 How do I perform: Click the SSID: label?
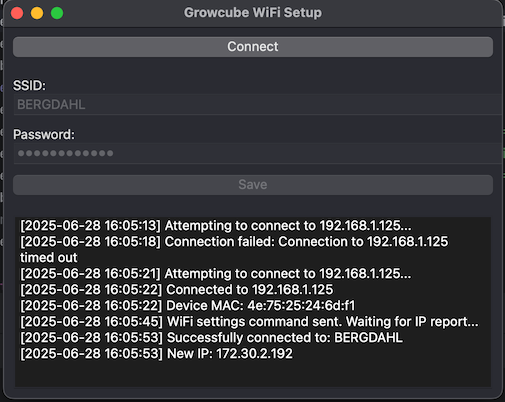coord(29,86)
